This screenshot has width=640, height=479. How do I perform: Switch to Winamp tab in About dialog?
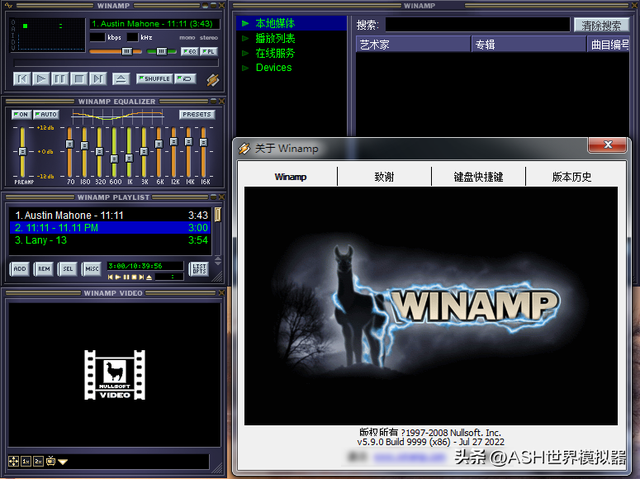point(290,177)
